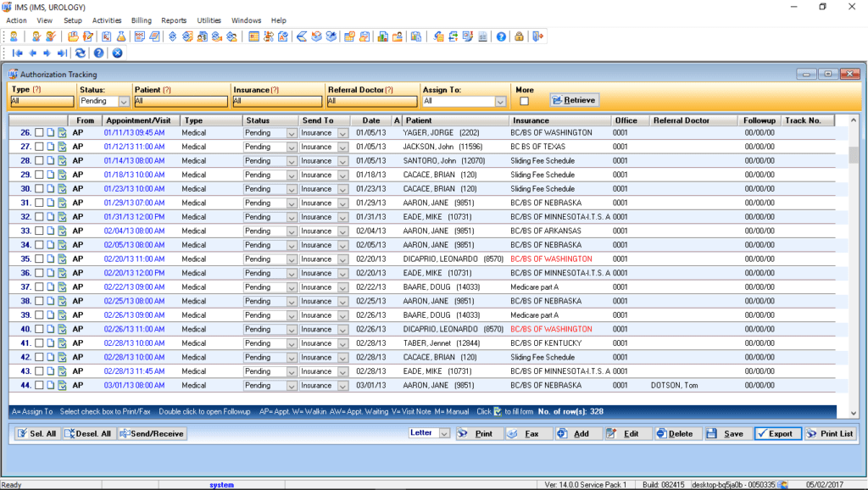
Task: Click inside the Patient filter input field
Action: (181, 101)
